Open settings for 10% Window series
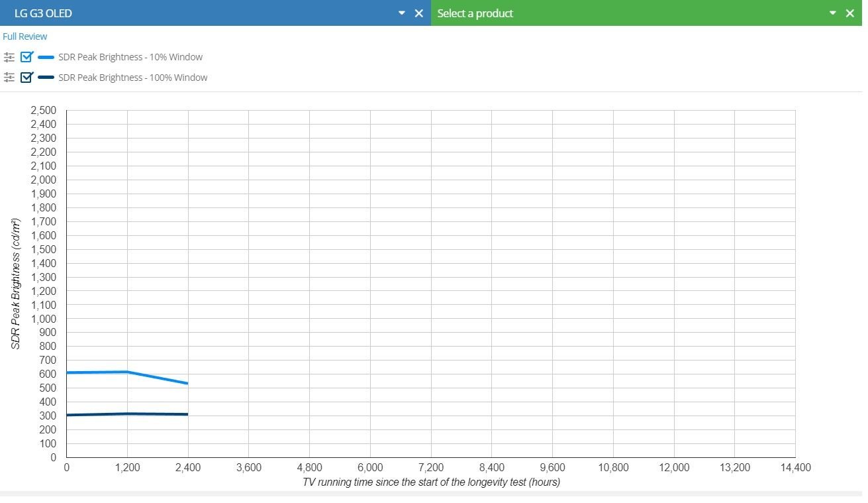The height and width of the screenshot is (503, 868). (x=9, y=57)
